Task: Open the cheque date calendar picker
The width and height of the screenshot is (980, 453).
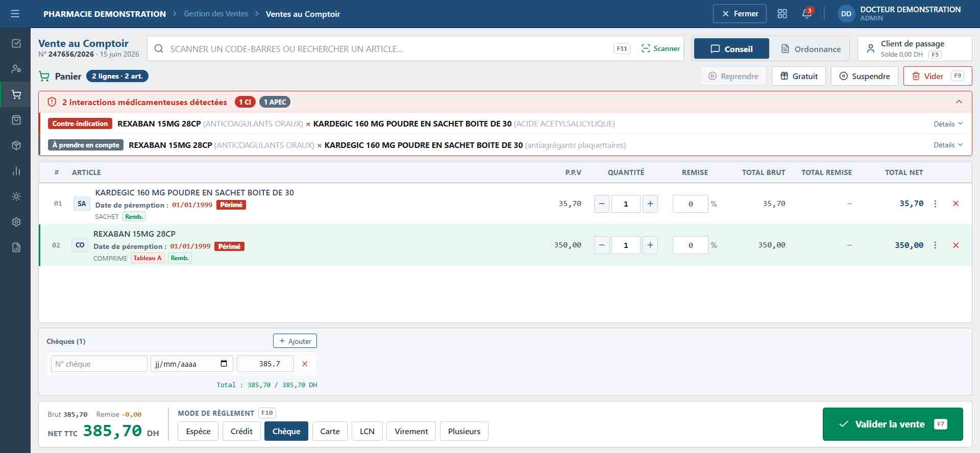Action: pos(224,364)
